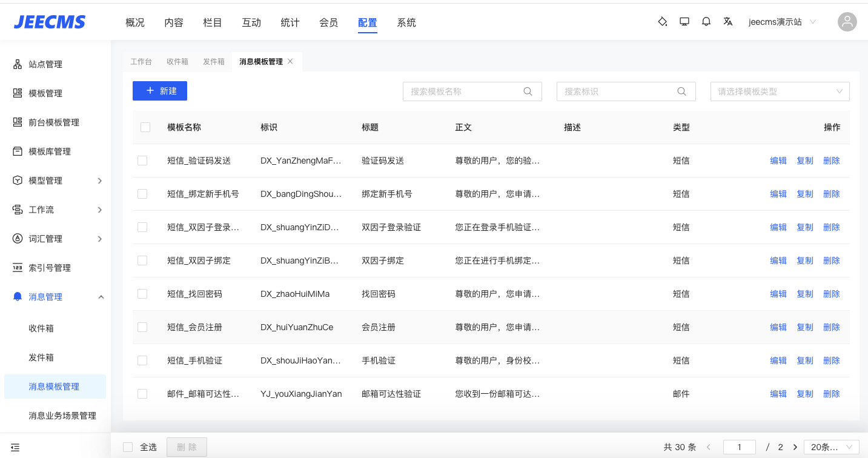868x458 pixels.
Task: Click the theme paint bucket icon
Action: (663, 22)
